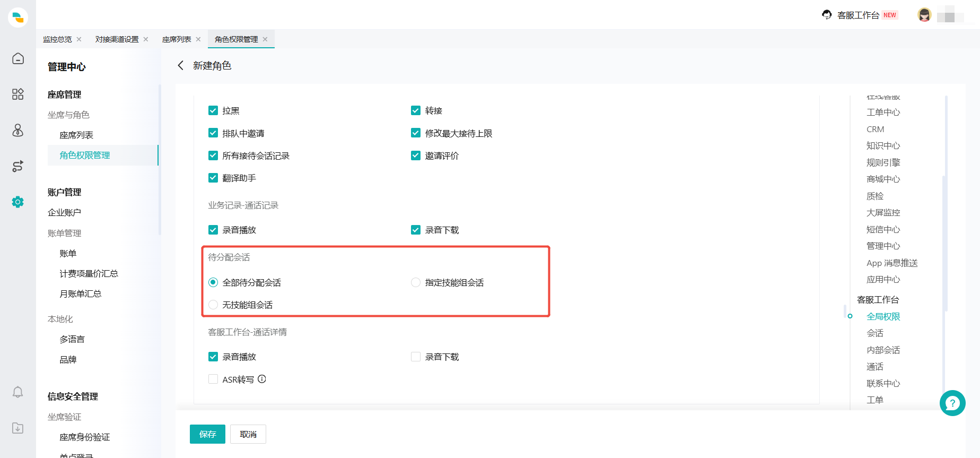Screen dimensions: 980x458
Task: Uncheck the 拉黑 checkbox
Action: [x=213, y=110]
